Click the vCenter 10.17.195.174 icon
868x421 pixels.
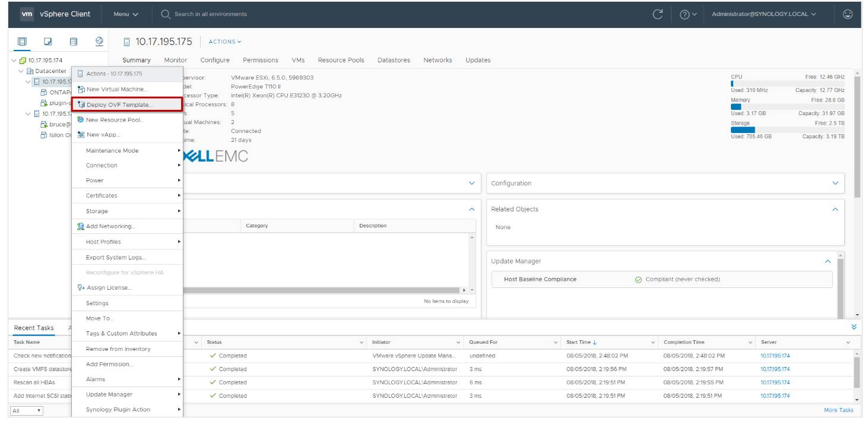pyautogui.click(x=23, y=61)
